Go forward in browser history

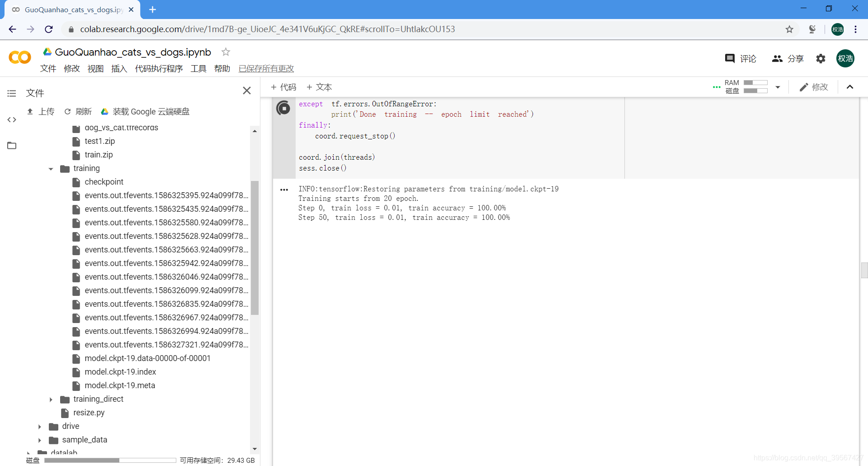coord(30,29)
